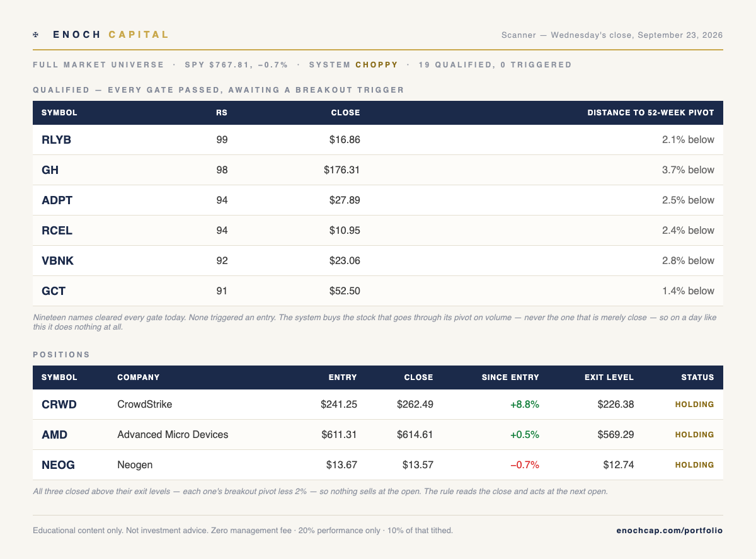756x559 pixels.
Task: Click the $10.95 close value
Action: tap(345, 231)
